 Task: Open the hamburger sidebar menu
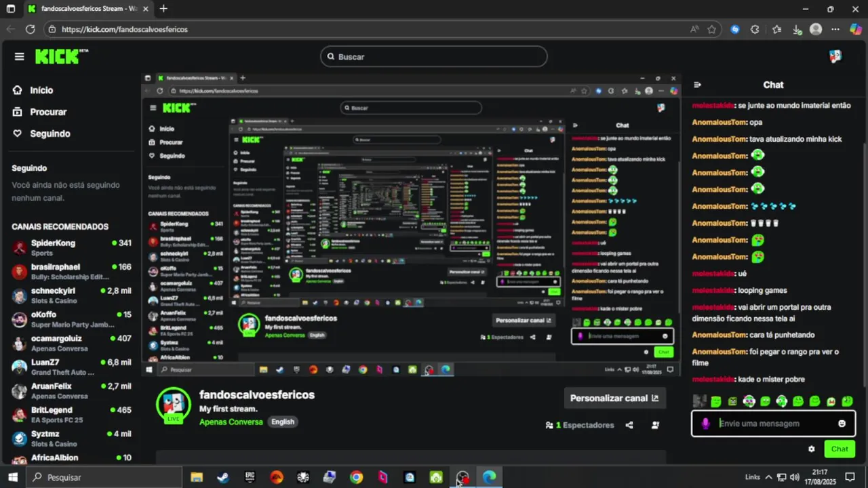pyautogui.click(x=19, y=56)
